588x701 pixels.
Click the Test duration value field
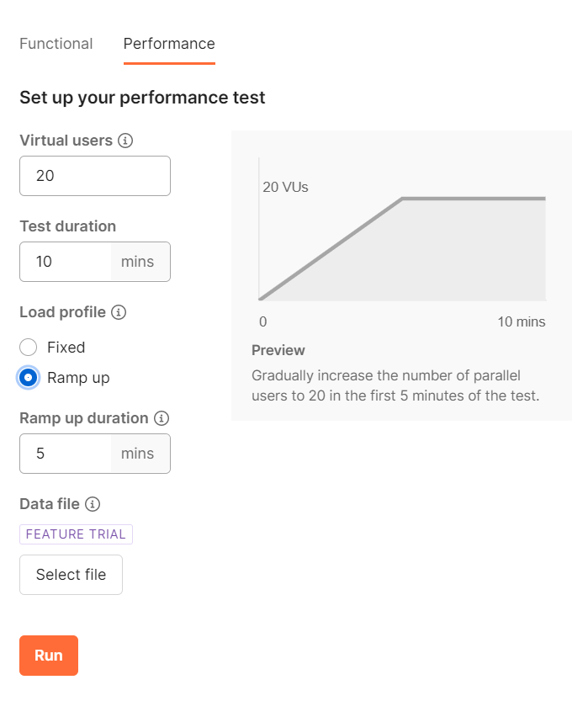pyautogui.click(x=66, y=262)
